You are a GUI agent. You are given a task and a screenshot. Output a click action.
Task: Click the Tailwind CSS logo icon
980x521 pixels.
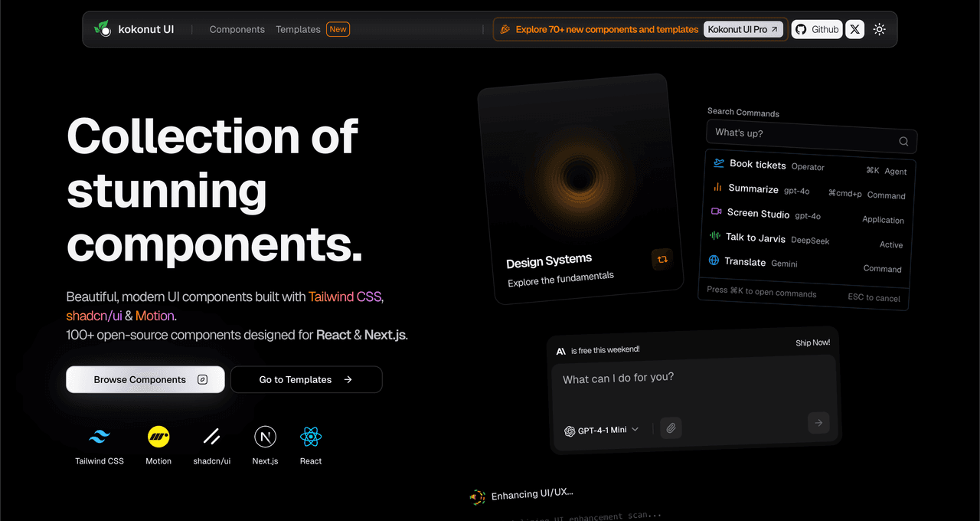(x=100, y=437)
